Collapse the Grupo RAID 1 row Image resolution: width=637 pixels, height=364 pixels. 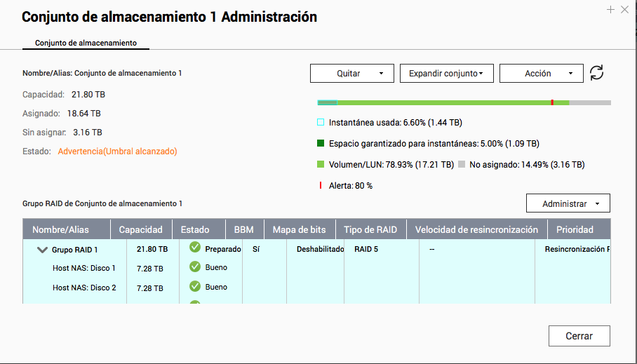41,250
